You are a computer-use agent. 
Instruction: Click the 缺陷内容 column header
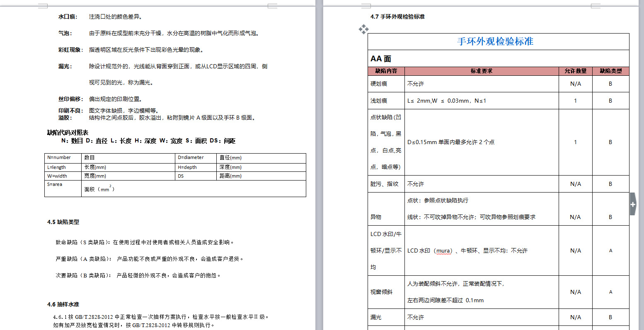pyautogui.click(x=386, y=71)
